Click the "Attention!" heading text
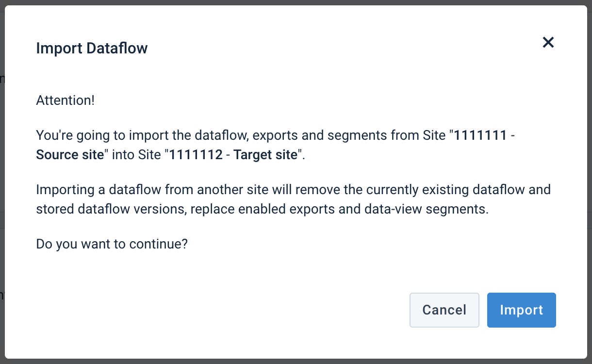 coord(65,100)
